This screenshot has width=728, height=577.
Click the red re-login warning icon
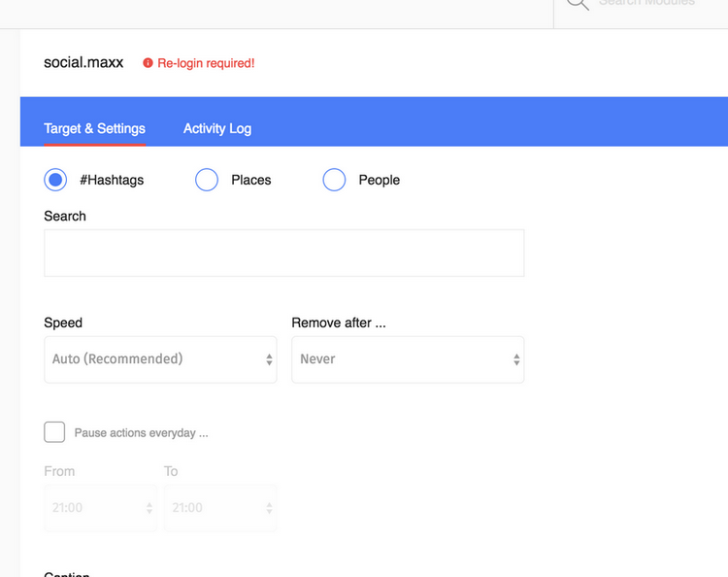tap(148, 63)
